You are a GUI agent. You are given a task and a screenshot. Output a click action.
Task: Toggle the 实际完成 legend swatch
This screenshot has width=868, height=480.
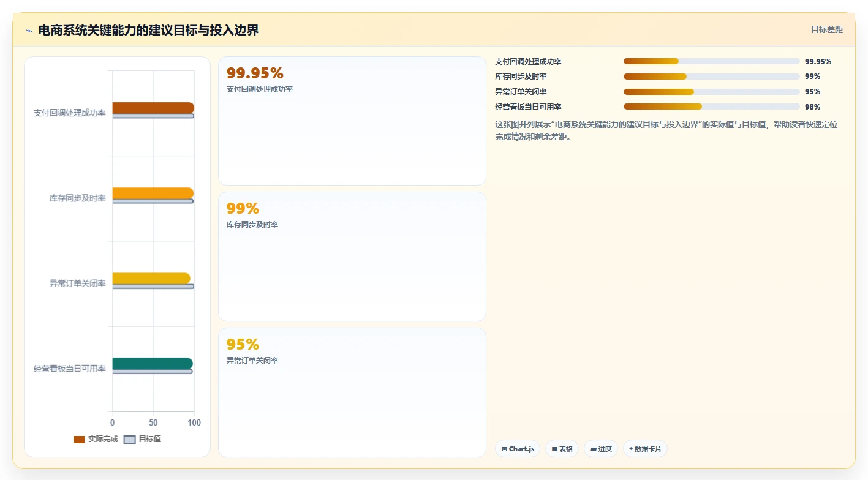tap(79, 440)
